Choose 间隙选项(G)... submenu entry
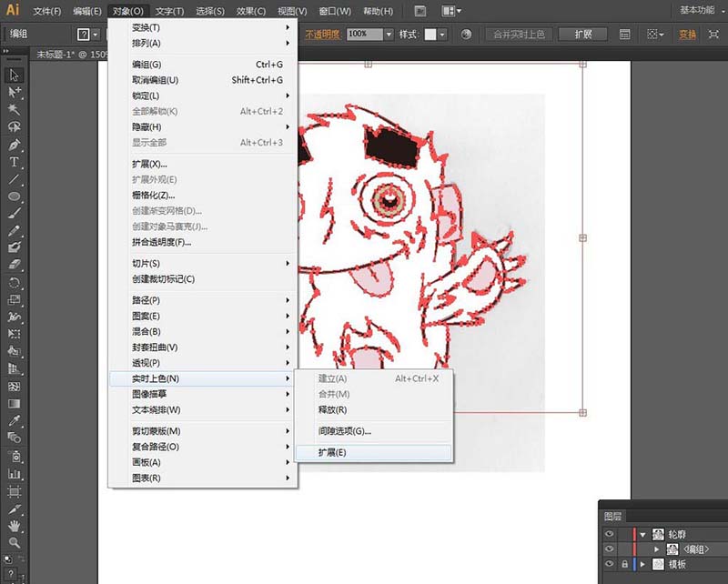The height and width of the screenshot is (584, 728). point(374,431)
